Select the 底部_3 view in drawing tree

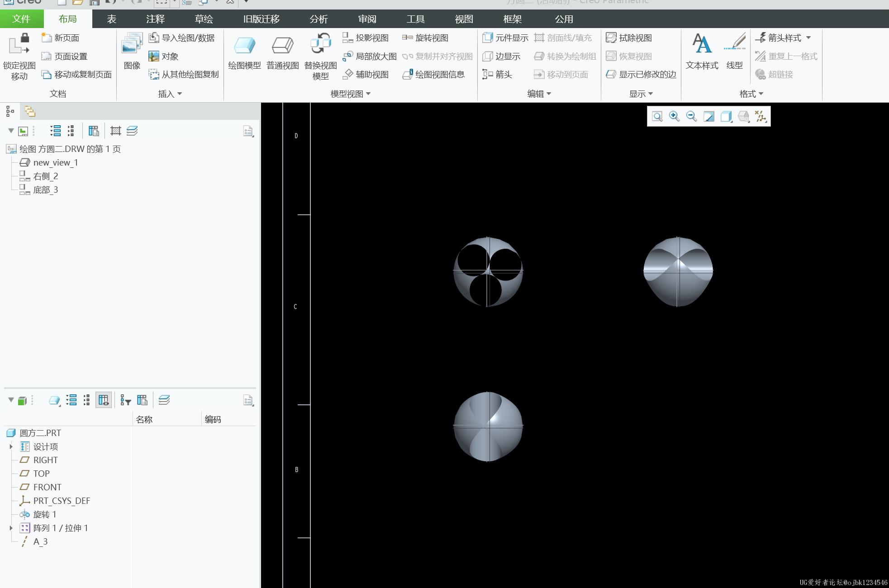click(39, 190)
